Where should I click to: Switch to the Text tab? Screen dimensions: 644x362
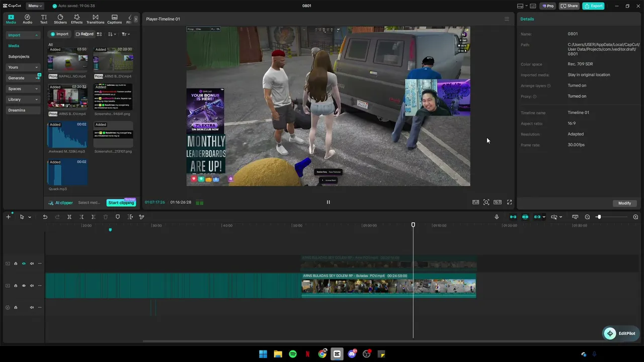pyautogui.click(x=44, y=19)
